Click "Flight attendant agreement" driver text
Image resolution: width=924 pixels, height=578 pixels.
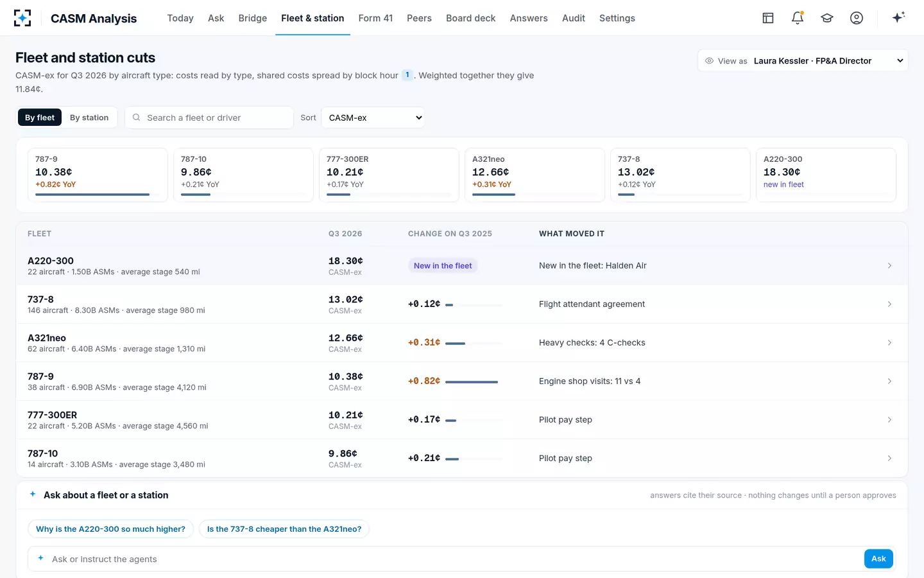[x=592, y=304]
